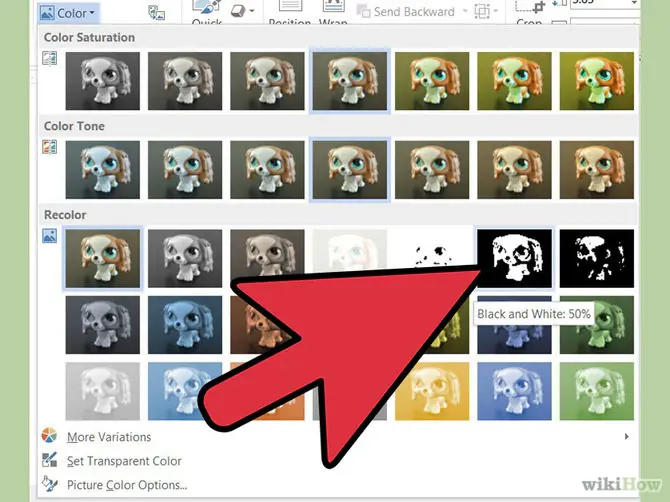Open the Wrap Text button
670x502 pixels.
[333, 11]
